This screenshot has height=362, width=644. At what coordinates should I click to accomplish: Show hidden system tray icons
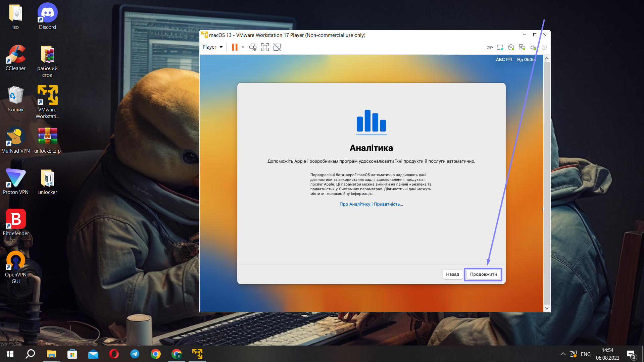click(x=563, y=354)
